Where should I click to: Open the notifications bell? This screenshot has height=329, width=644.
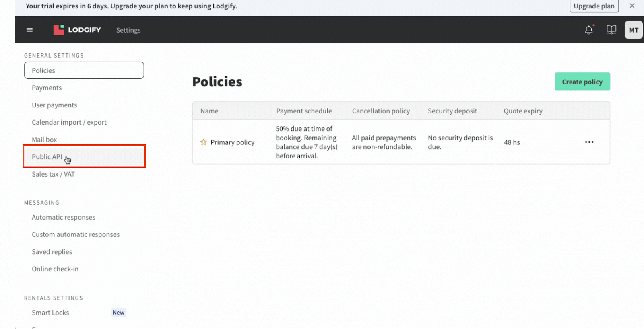(588, 30)
